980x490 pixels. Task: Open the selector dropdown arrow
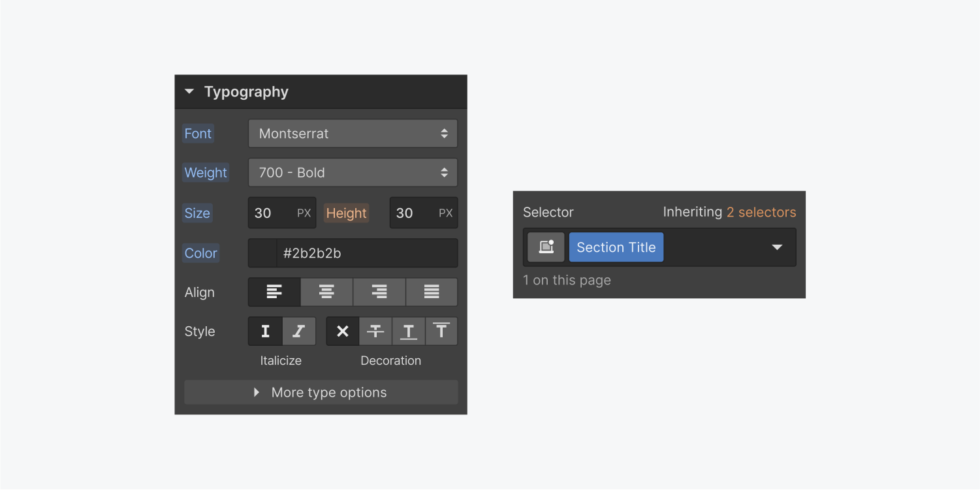tap(777, 247)
